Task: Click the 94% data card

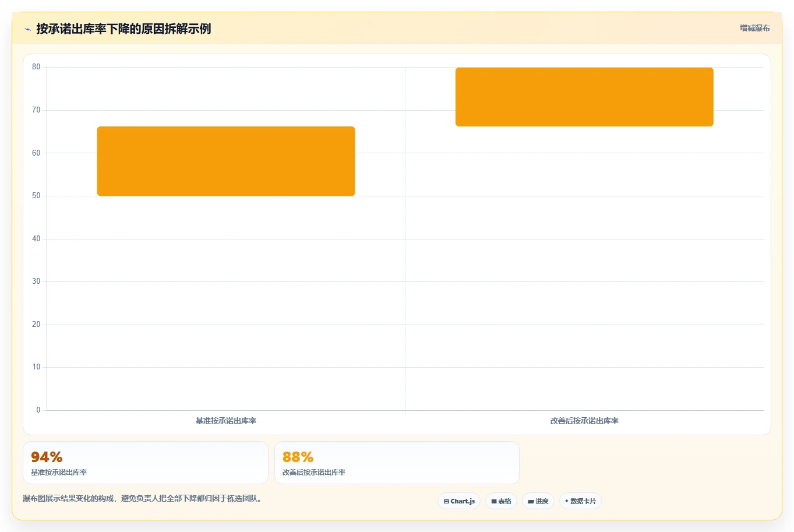Action: pyautogui.click(x=146, y=463)
